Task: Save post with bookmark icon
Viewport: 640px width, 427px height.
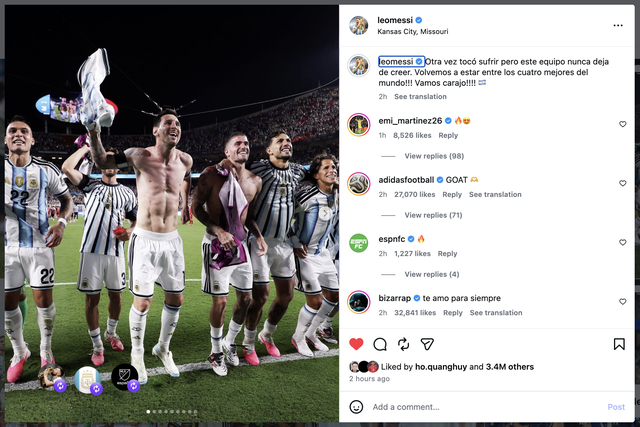Action: point(619,344)
